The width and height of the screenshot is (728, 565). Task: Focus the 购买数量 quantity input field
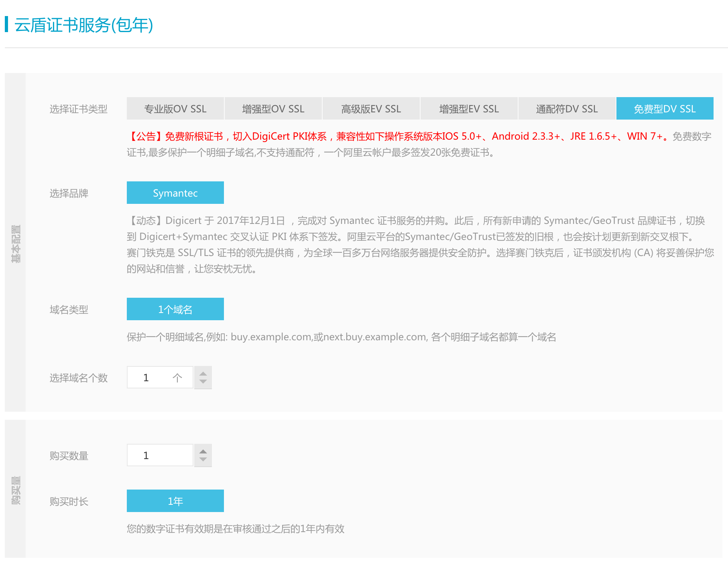[x=160, y=455]
